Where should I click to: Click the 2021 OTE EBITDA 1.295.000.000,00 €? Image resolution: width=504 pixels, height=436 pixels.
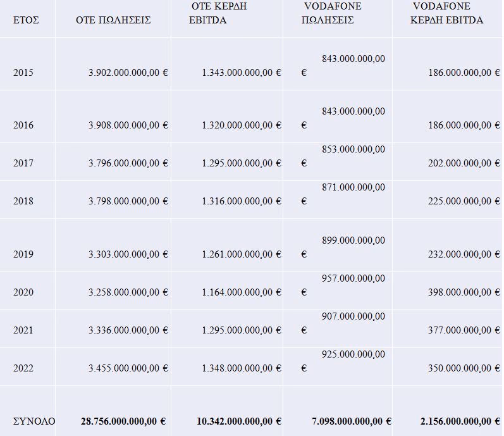tap(242, 330)
